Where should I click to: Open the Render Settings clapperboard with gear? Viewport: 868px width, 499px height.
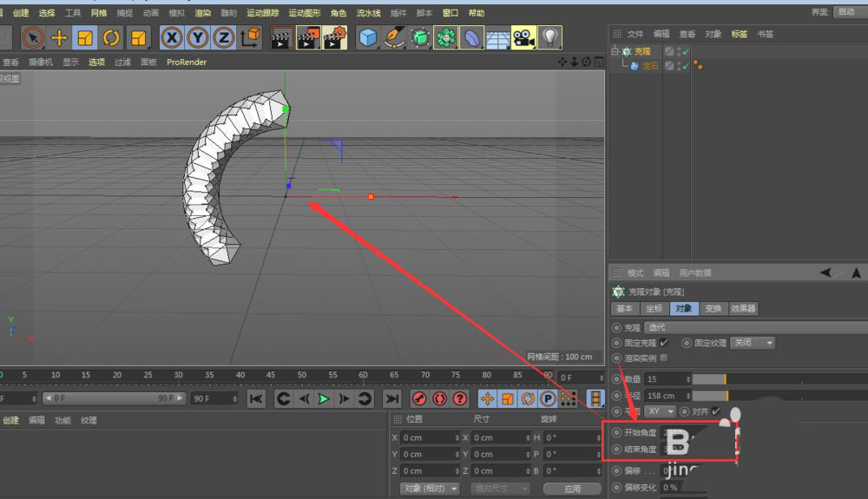[x=335, y=37]
